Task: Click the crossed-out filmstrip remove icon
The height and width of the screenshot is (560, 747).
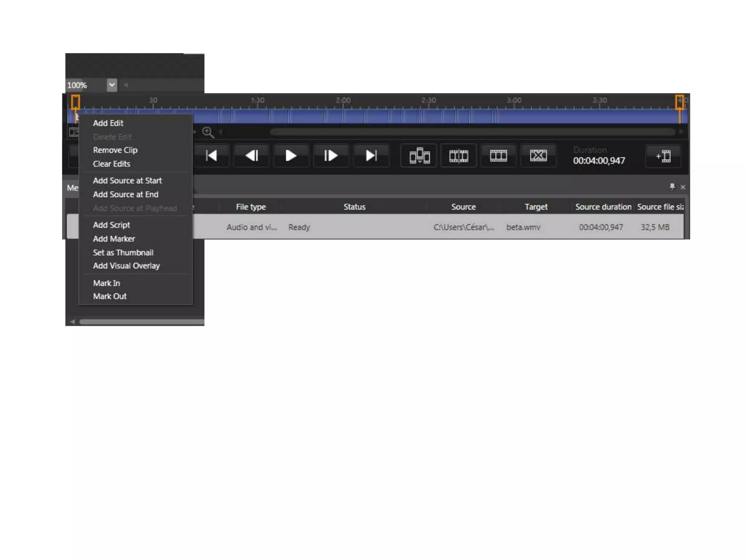Action: point(538,156)
